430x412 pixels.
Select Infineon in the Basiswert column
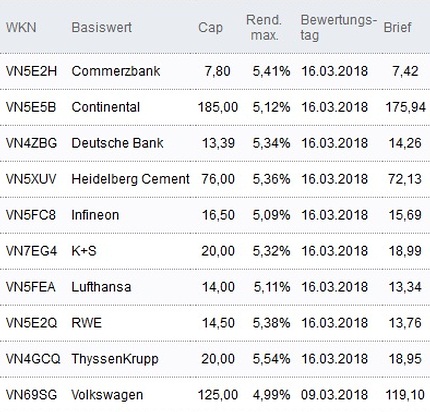click(95, 215)
